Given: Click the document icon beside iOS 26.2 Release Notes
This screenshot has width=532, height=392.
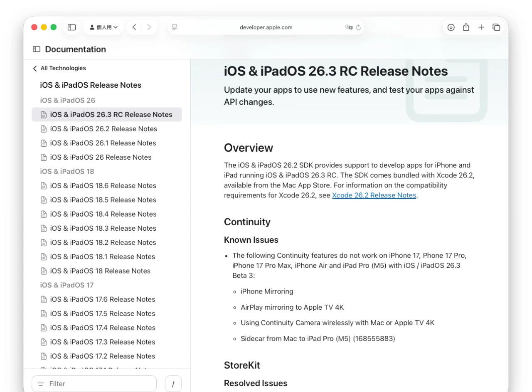Looking at the screenshot, I should (44, 129).
